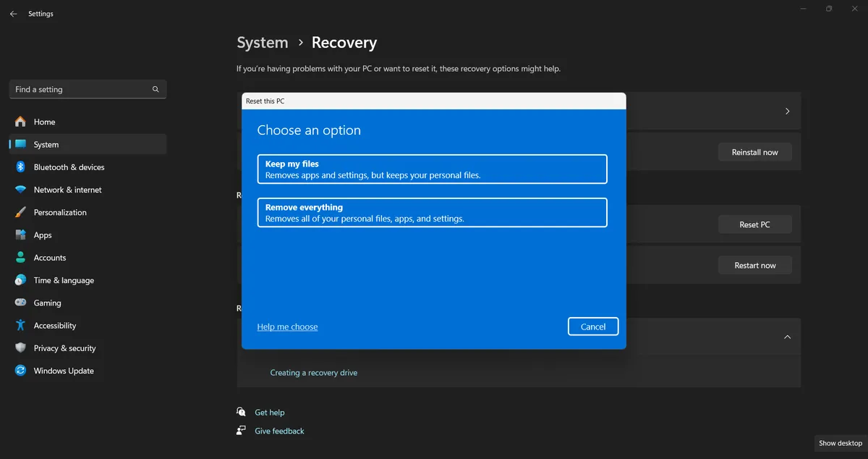Open Network & internet settings
Viewport: 868px width, 459px height.
click(88, 190)
